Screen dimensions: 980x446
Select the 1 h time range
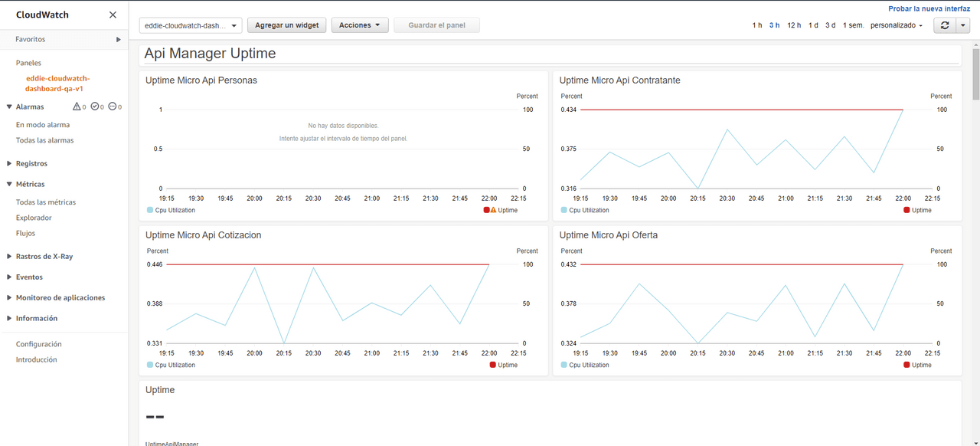click(756, 25)
